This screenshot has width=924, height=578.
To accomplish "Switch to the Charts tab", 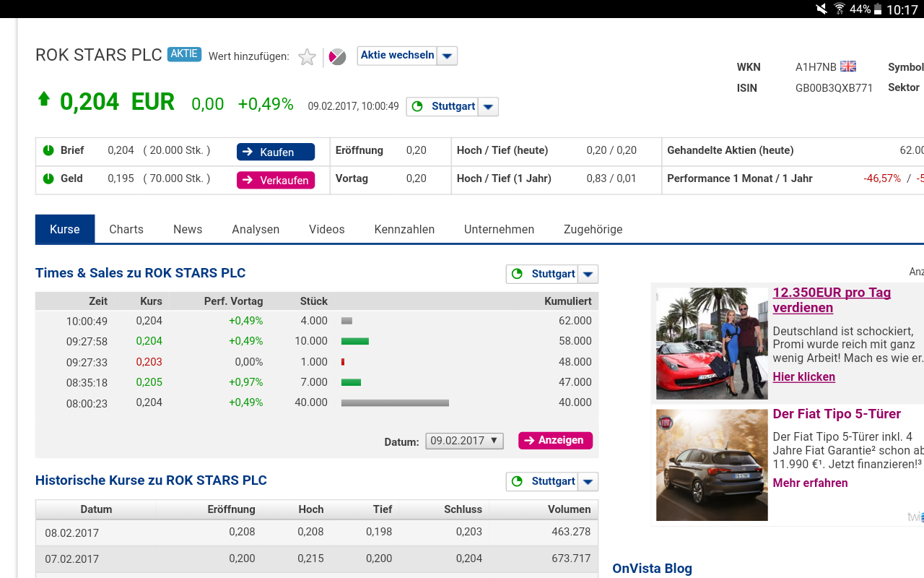I will coord(126,229).
